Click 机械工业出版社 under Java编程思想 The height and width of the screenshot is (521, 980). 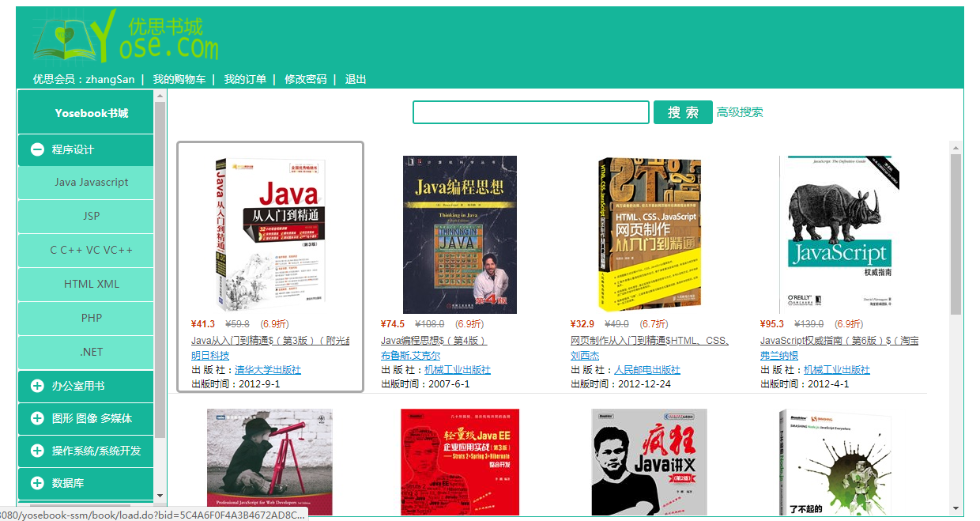458,370
